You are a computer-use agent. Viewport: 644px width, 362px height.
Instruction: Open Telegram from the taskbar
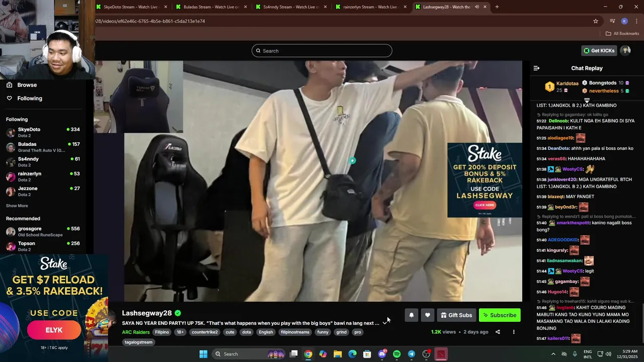click(411, 354)
